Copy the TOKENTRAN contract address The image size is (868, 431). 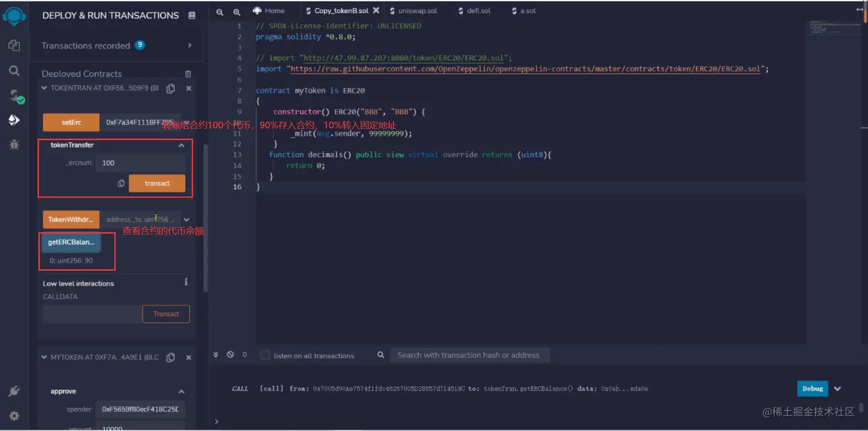tap(170, 88)
